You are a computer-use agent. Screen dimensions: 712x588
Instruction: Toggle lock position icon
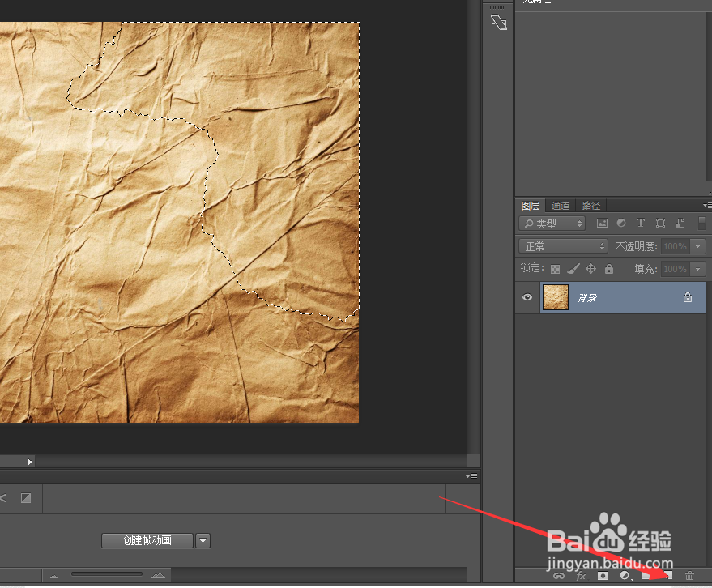[x=590, y=269]
